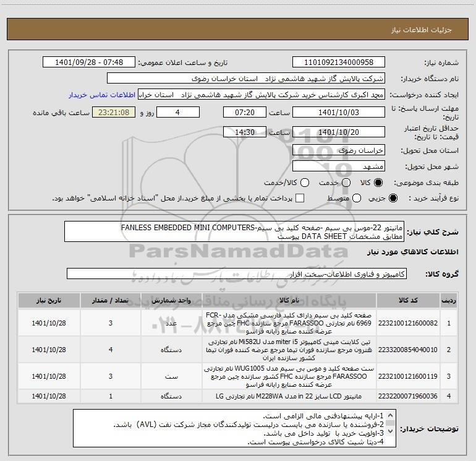Click product code 2232200071960036
Image resolution: width=476 pixels, height=461 pixels.
(408, 396)
